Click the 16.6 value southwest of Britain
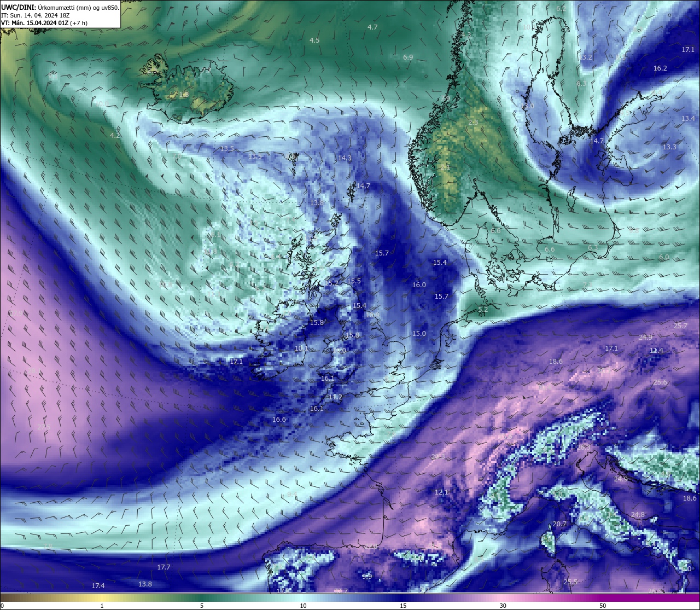This screenshot has height=610, width=700. pos(279,420)
